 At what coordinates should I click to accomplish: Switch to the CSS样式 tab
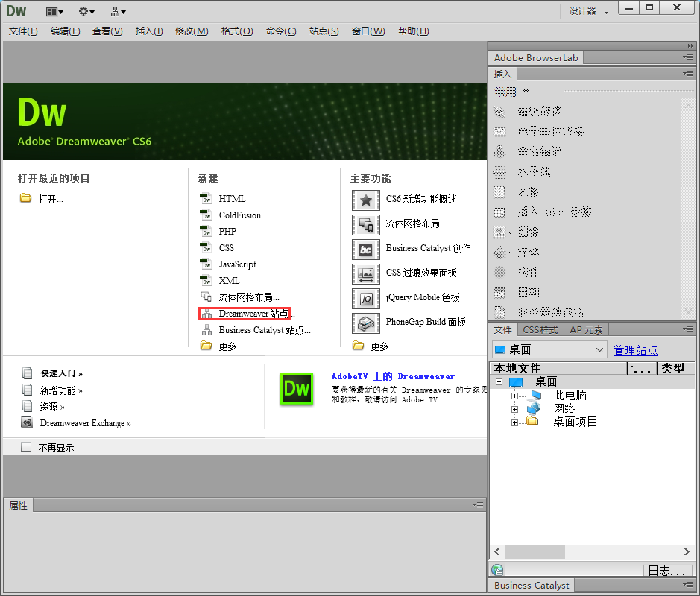tap(540, 329)
